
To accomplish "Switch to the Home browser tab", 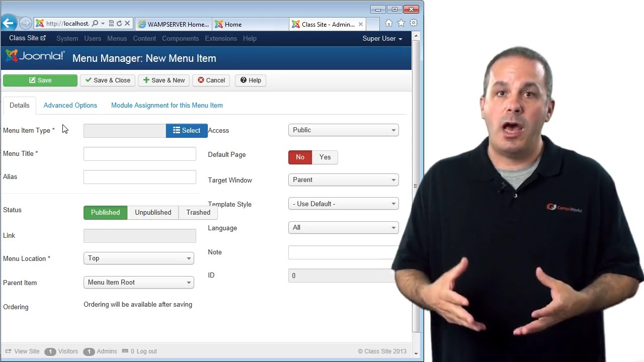I will 250,24.
